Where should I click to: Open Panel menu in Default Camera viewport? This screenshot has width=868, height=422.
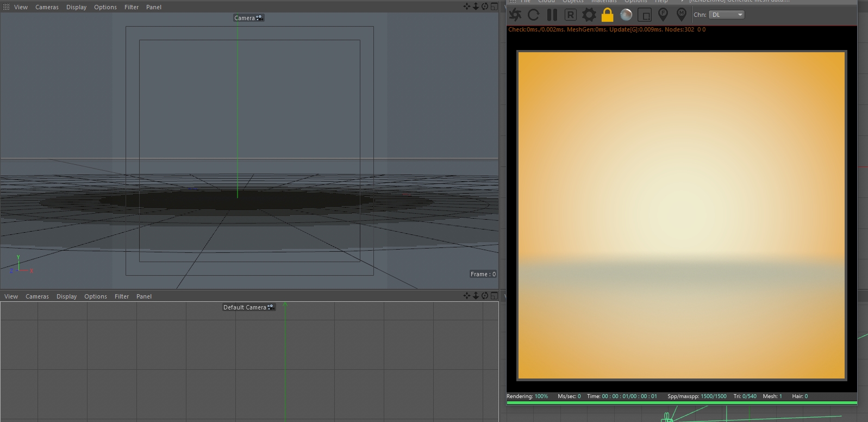point(144,296)
